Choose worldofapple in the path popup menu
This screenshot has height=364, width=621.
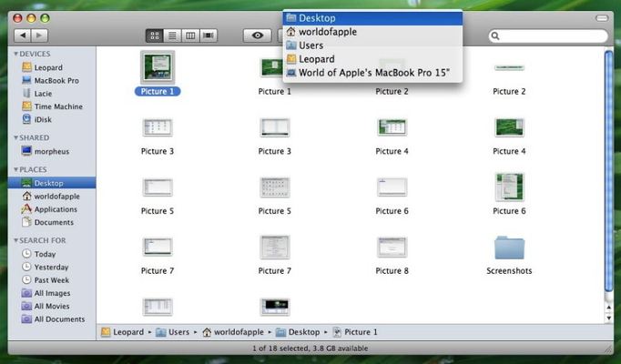[x=372, y=32]
